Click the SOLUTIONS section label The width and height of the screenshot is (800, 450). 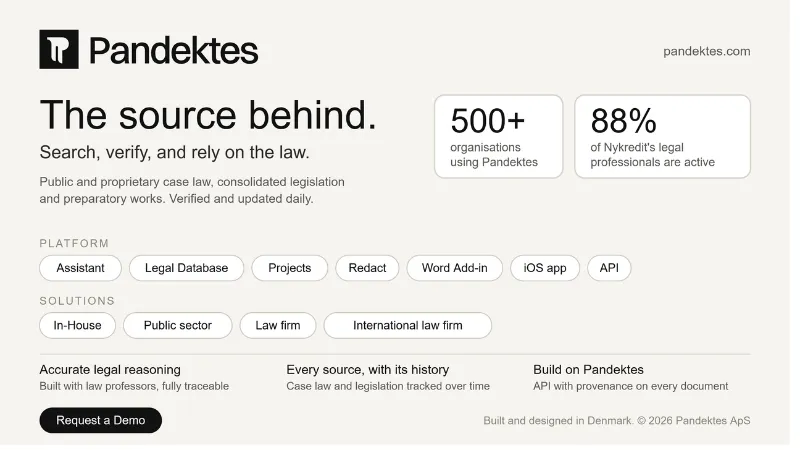coord(77,301)
